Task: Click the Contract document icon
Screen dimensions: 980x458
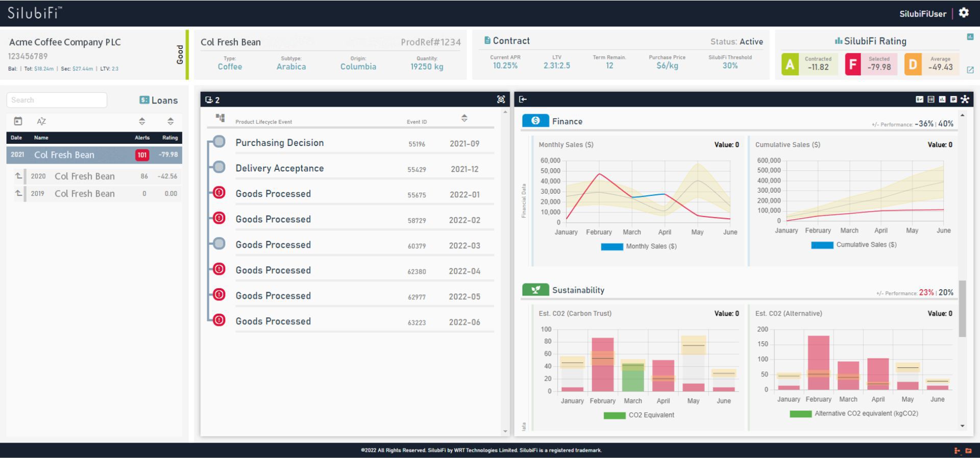Action: click(x=487, y=40)
